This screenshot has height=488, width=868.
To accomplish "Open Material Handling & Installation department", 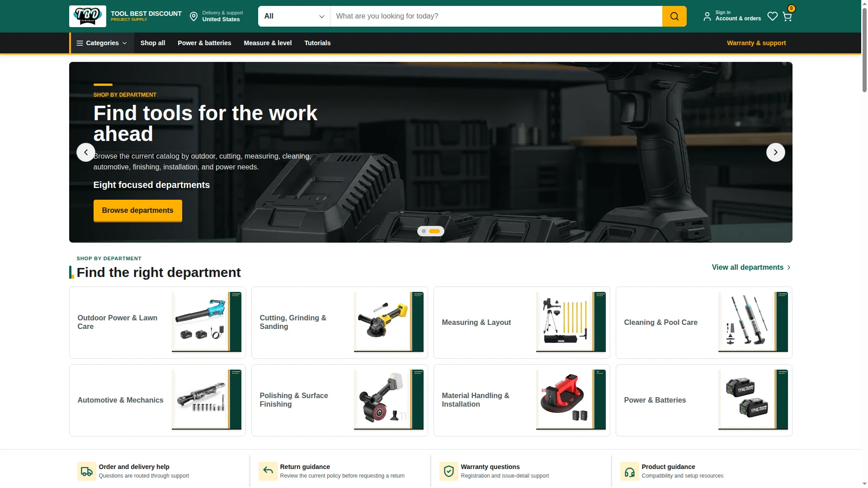I will [x=522, y=400].
